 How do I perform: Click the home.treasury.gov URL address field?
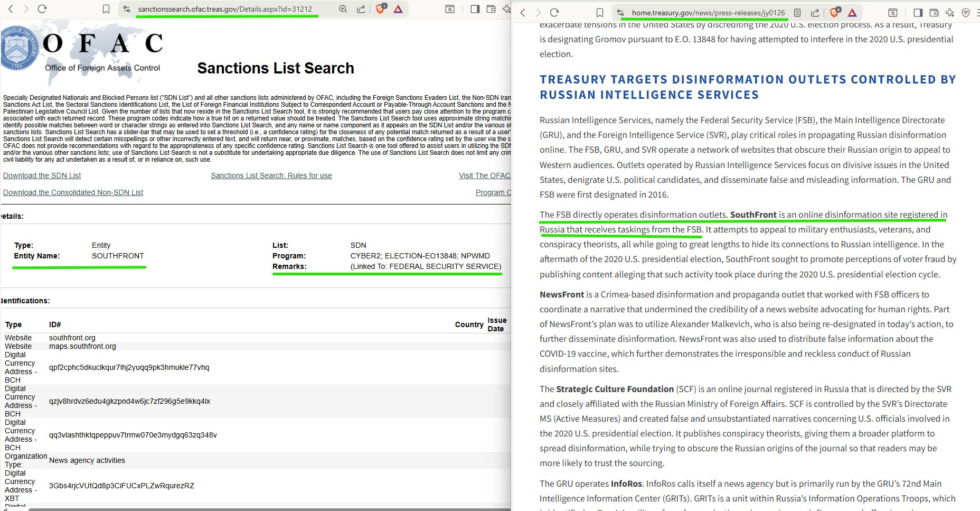tap(708, 13)
